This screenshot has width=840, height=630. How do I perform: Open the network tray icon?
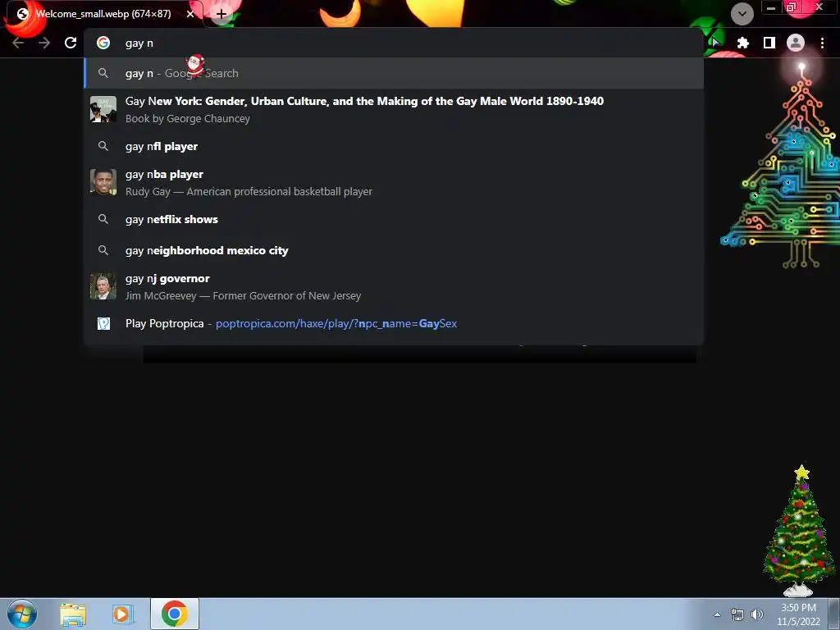coord(737,614)
